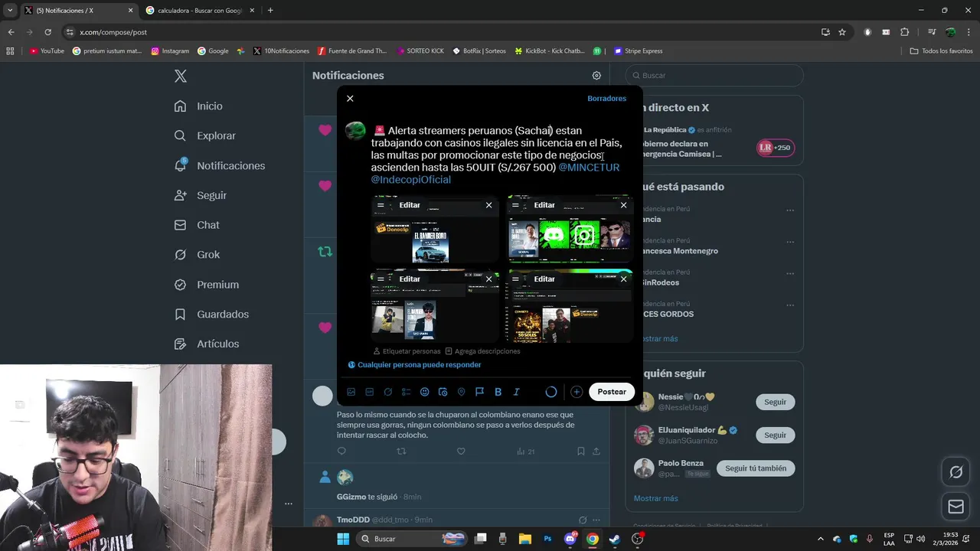This screenshot has width=980, height=551.
Task: Tag a location on the post
Action: (x=461, y=392)
